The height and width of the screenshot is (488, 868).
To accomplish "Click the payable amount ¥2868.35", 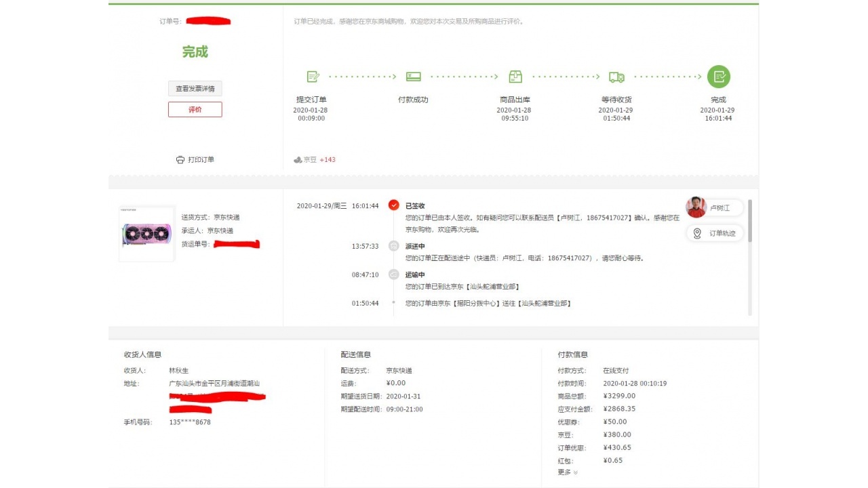I will [x=619, y=409].
